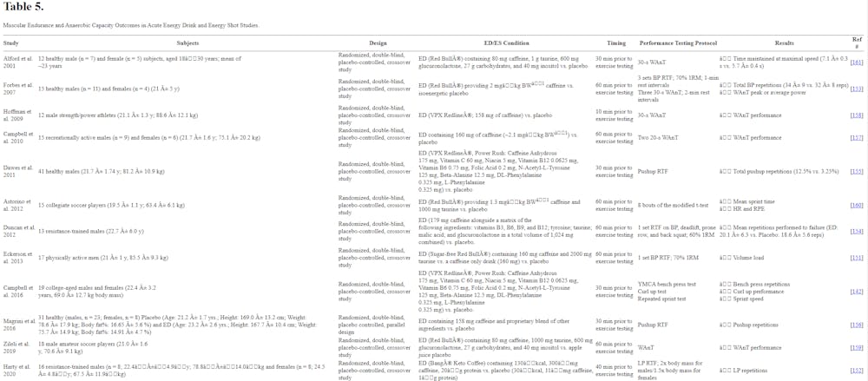
Task: Open reference link 159 for Zileli et al.
Action: pyautogui.click(x=856, y=347)
